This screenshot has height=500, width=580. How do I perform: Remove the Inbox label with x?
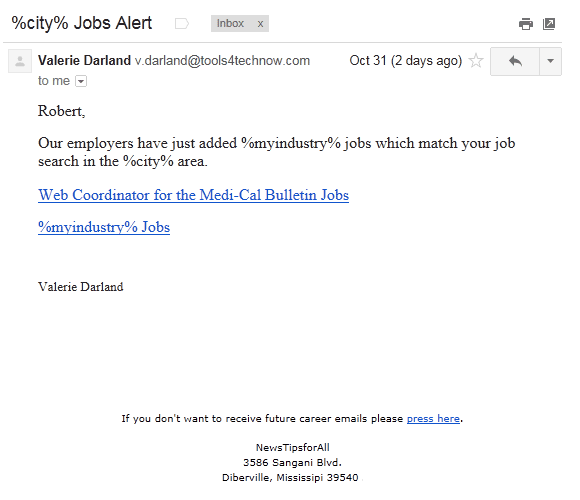[260, 24]
